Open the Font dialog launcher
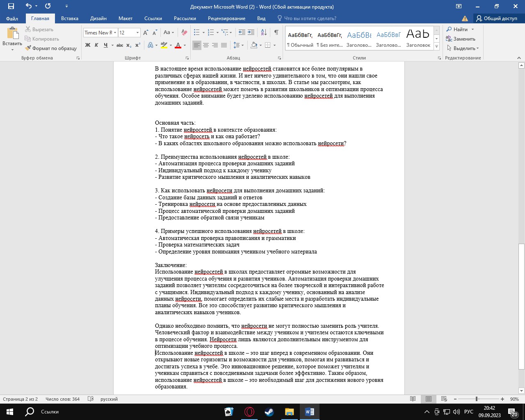 pos(187,58)
